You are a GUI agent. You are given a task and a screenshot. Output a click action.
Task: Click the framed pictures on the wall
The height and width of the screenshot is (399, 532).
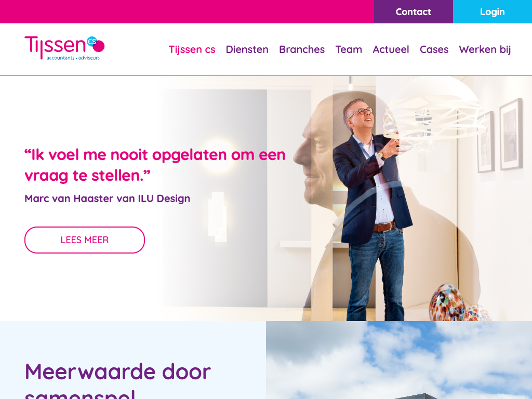tap(499, 136)
